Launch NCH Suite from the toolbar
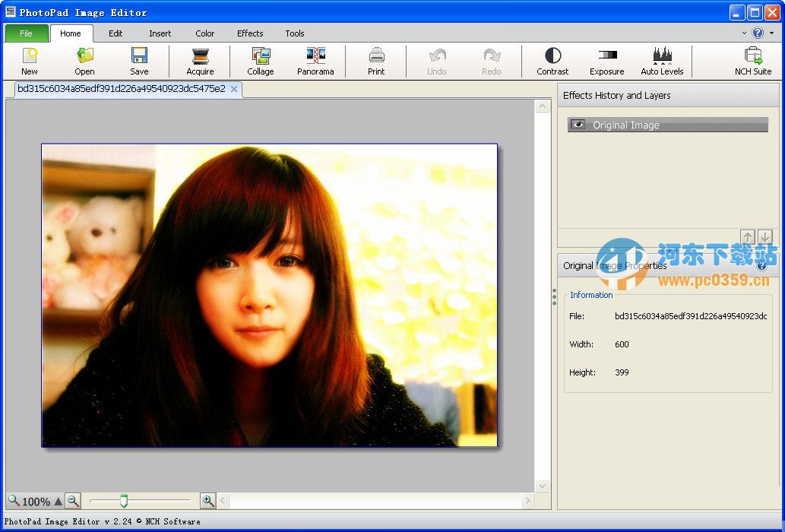 [752, 60]
